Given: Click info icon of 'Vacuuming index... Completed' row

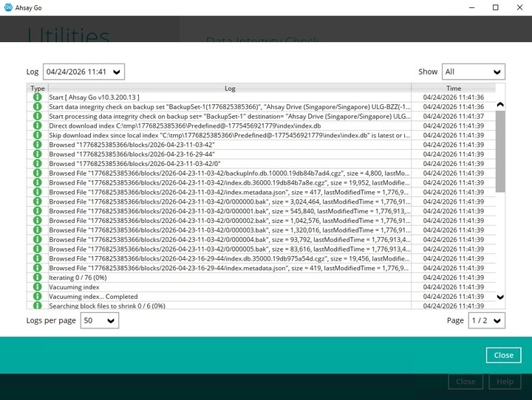Looking at the screenshot, I should click(x=38, y=297).
